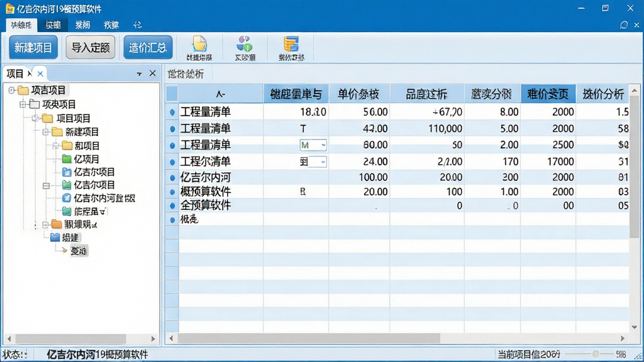Select the 亿吉尔内河 tree item icon
The image size is (644, 362).
(67, 198)
